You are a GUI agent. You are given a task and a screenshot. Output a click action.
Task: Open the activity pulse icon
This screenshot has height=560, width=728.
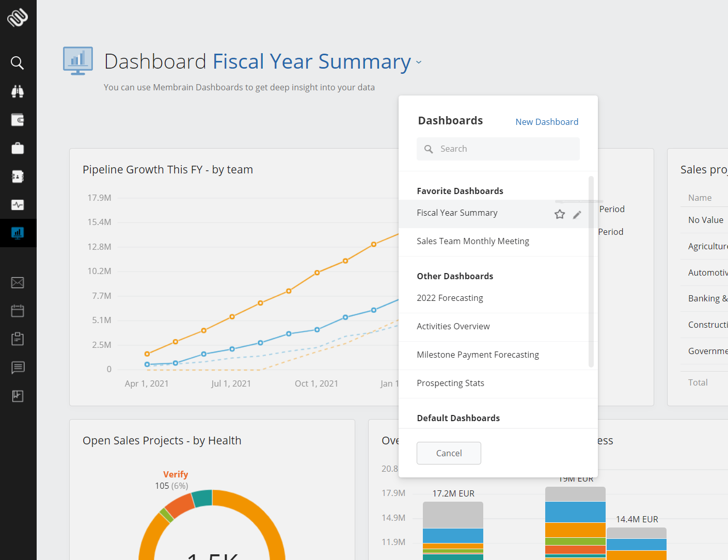tap(18, 205)
